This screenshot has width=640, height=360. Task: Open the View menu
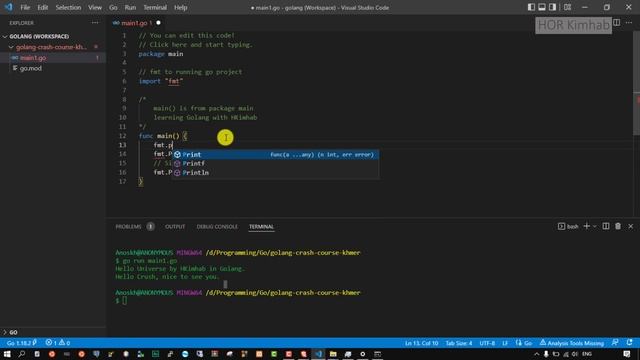coord(95,7)
